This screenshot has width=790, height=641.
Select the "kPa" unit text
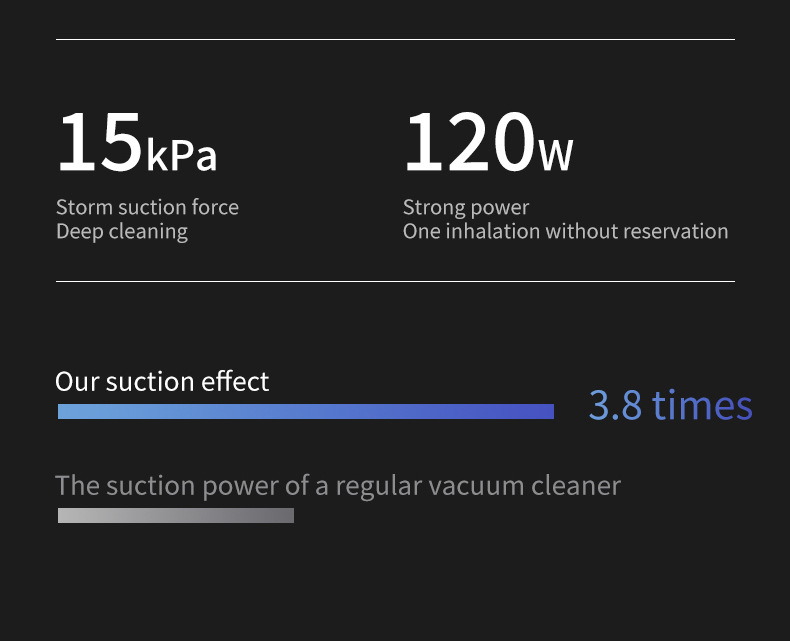(181, 156)
